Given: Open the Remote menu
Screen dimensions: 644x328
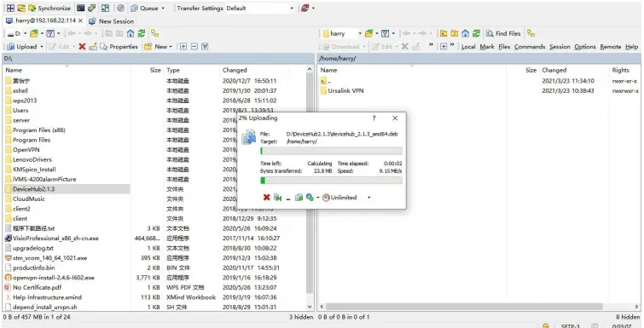Looking at the screenshot, I should point(611,47).
